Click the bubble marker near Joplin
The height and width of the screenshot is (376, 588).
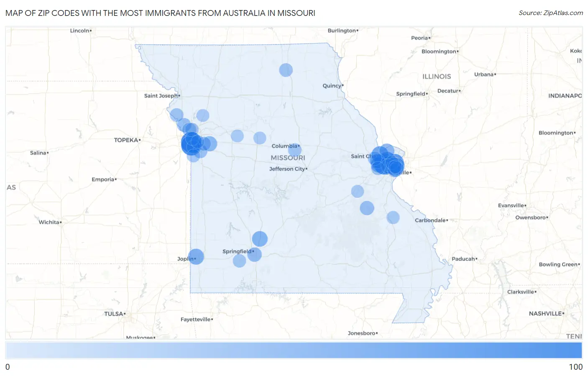tap(196, 256)
